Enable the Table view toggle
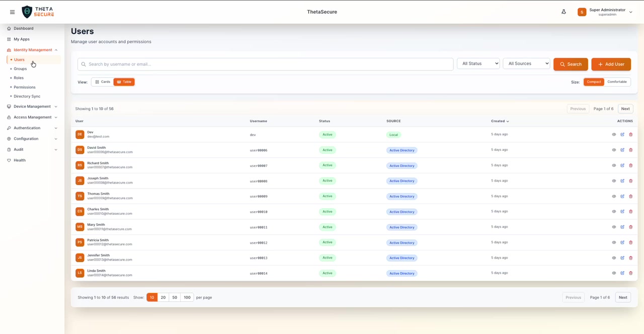644x334 pixels. coord(124,81)
